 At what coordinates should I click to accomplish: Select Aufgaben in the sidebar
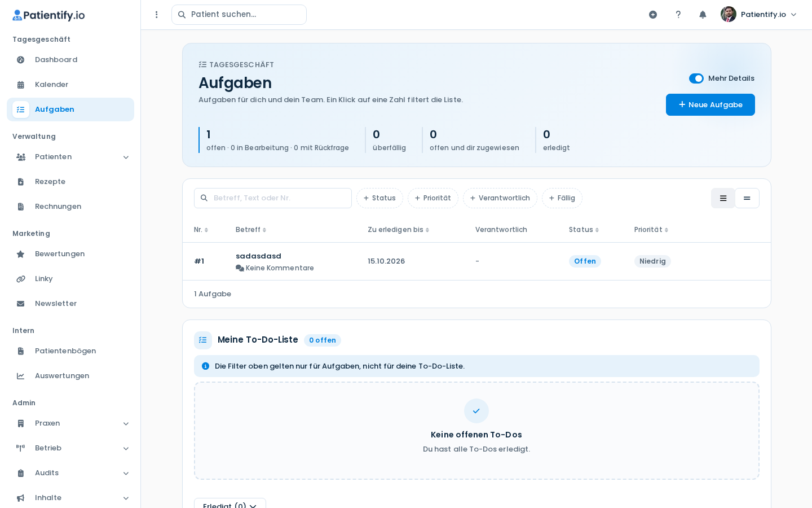(x=70, y=110)
